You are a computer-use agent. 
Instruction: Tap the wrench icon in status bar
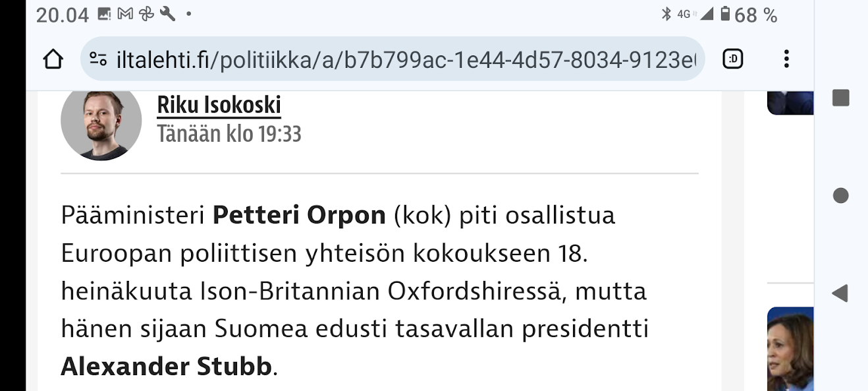point(167,14)
